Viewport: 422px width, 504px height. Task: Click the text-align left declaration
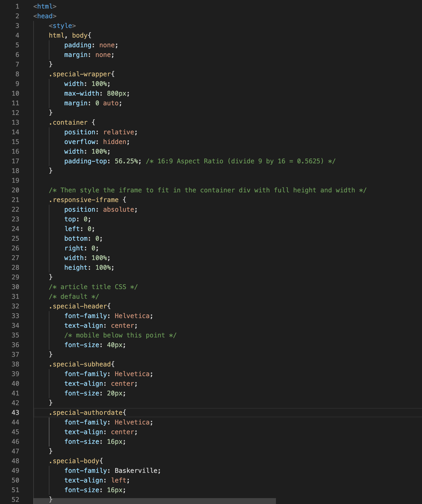pos(97,480)
